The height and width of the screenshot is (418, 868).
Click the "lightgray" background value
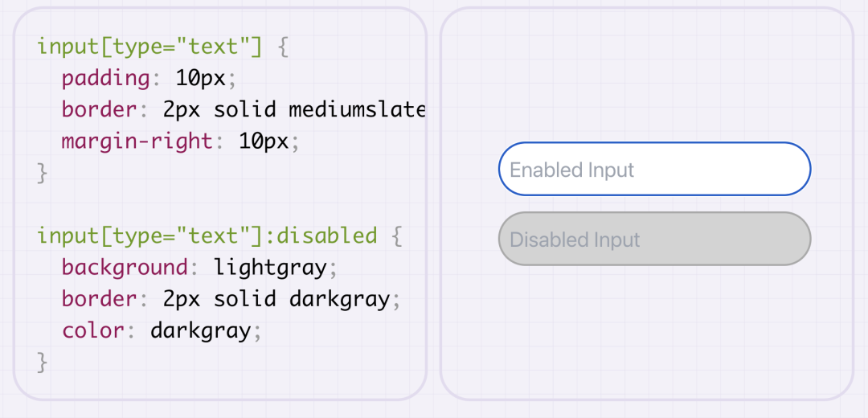click(270, 267)
